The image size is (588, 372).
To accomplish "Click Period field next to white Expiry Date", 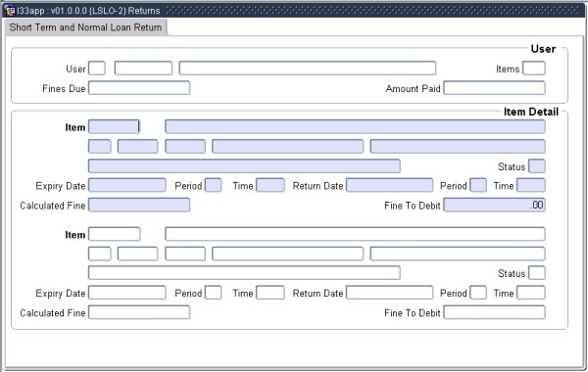I will tap(214, 293).
